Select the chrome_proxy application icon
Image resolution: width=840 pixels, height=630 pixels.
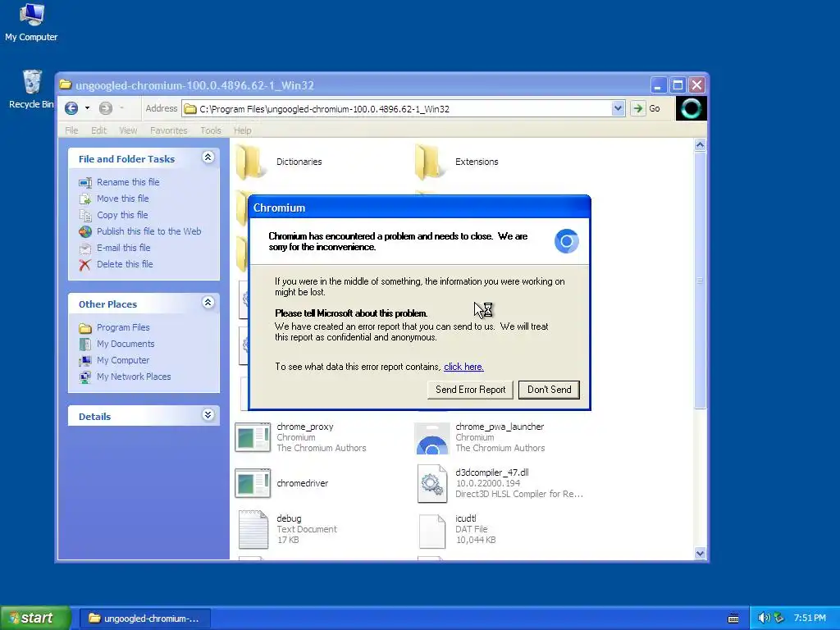coord(253,438)
